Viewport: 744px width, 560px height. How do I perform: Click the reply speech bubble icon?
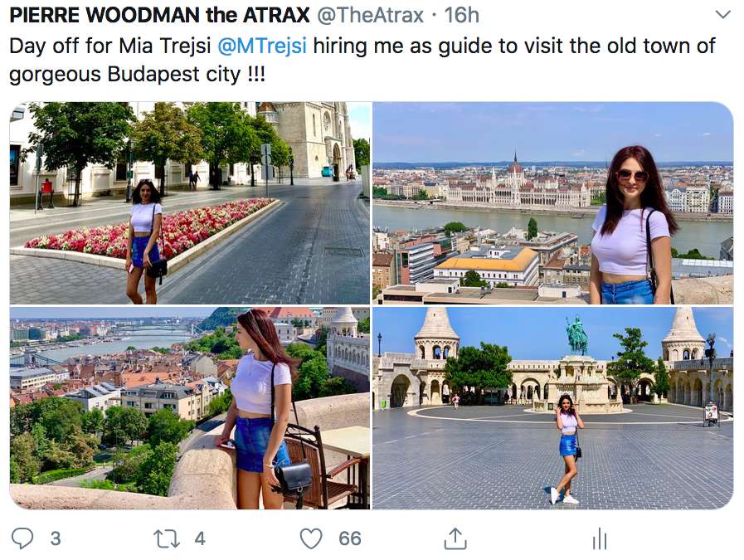tap(22, 538)
